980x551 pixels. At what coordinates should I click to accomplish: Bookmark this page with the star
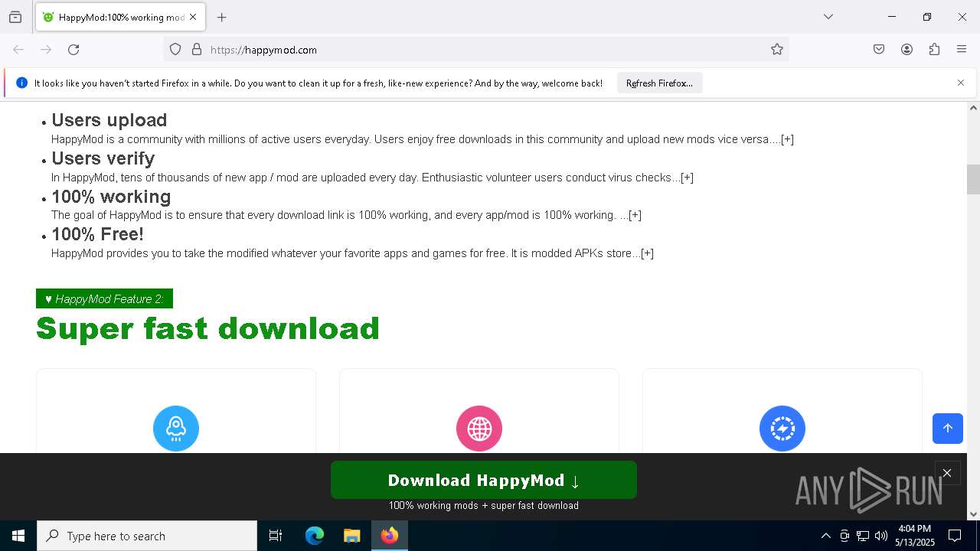tap(777, 50)
